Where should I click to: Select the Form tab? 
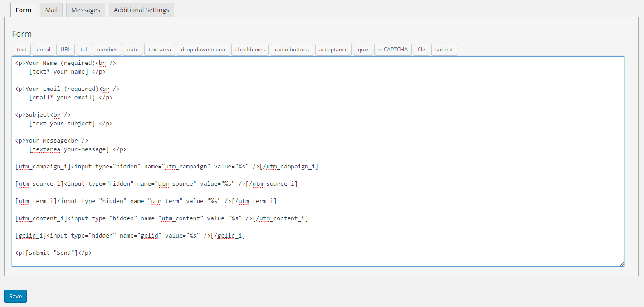(x=23, y=10)
